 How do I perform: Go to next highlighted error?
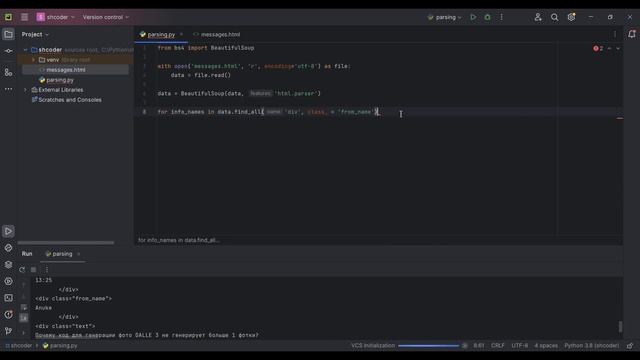click(618, 48)
